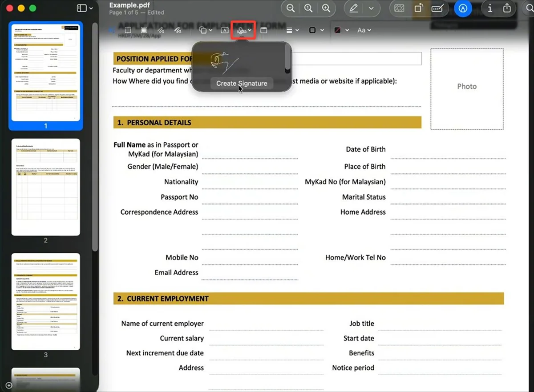534x392 pixels.
Task: Click the zoom in magnifier icon
Action: [326, 8]
